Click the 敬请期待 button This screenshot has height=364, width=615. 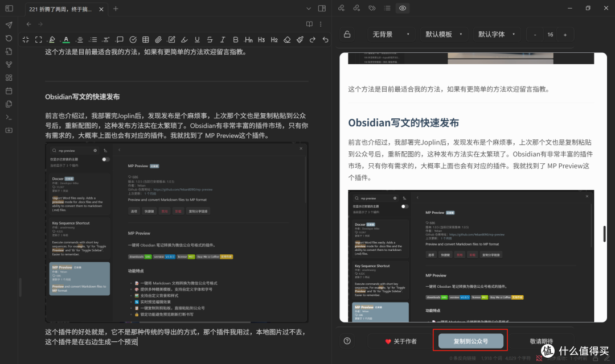click(x=542, y=341)
